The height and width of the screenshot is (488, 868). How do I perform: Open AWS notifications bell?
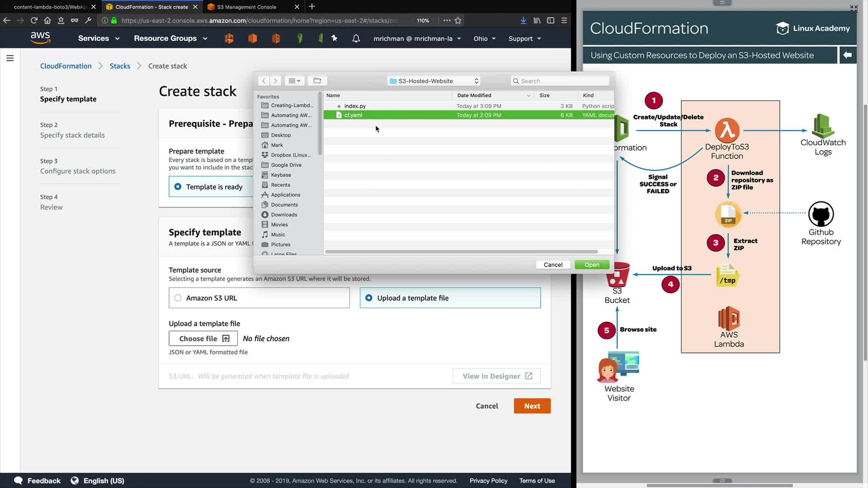point(356,39)
